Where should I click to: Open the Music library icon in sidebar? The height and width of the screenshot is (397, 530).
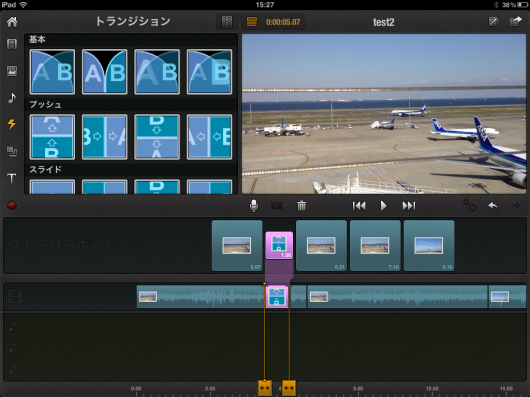pos(12,98)
